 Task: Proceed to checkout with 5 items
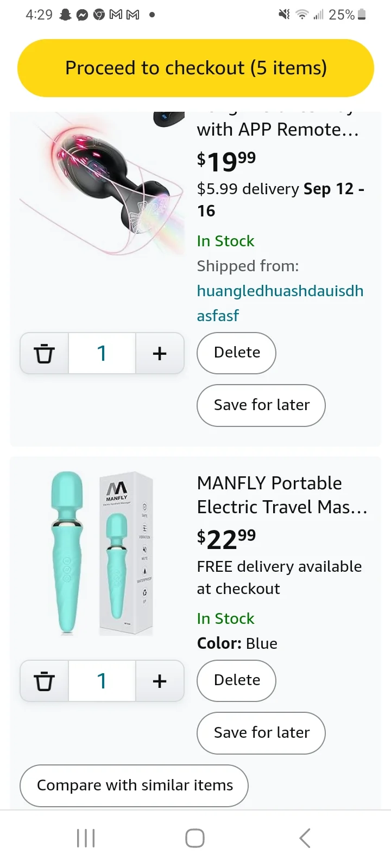195,68
